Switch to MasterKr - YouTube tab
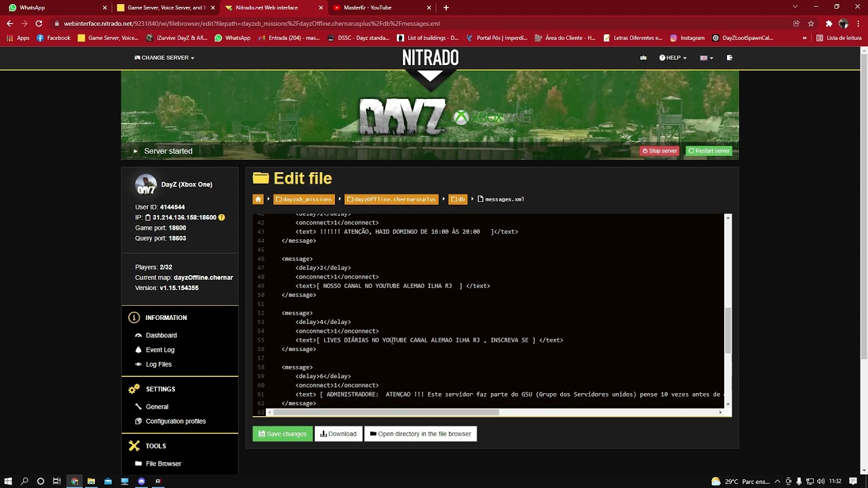This screenshot has width=868, height=488. pos(383,7)
